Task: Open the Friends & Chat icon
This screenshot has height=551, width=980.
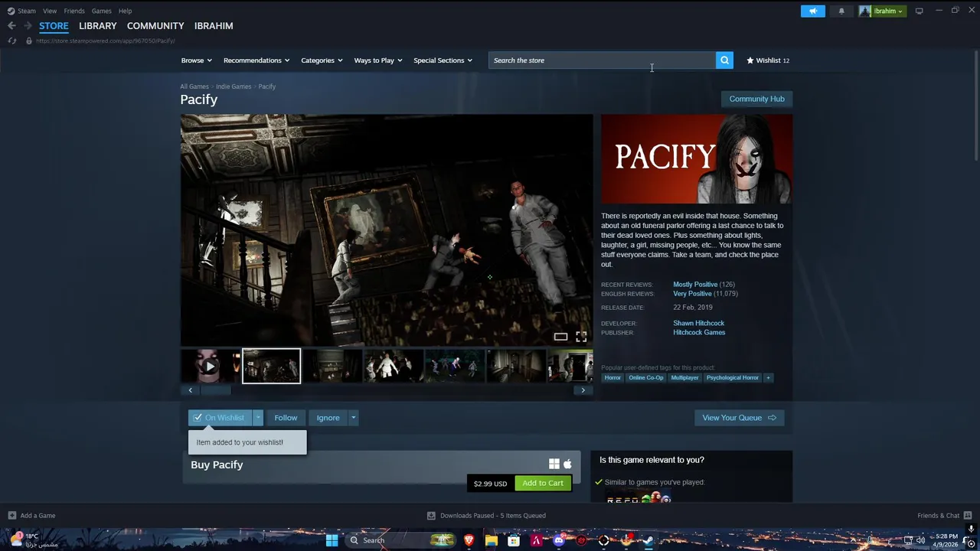Action: click(968, 515)
